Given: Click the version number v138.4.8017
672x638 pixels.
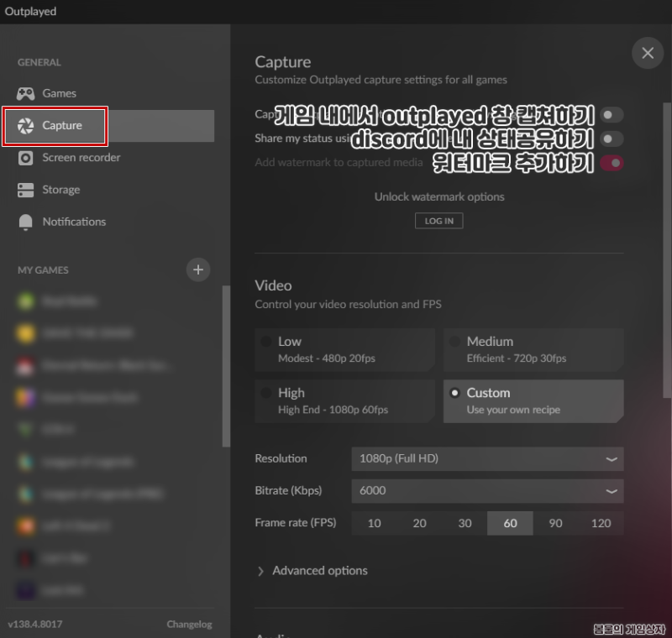Looking at the screenshot, I should click(x=35, y=625).
